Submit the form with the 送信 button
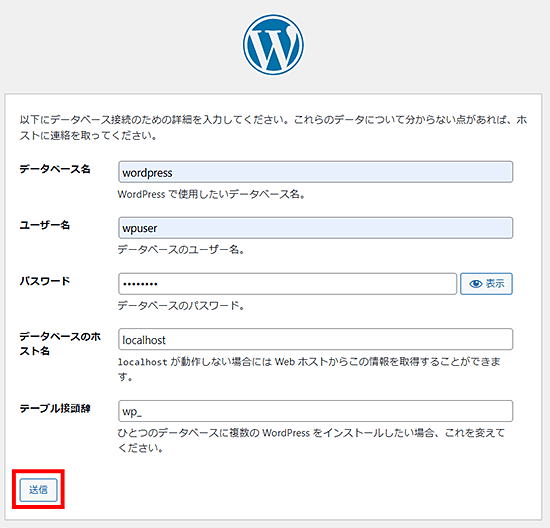 38,489
